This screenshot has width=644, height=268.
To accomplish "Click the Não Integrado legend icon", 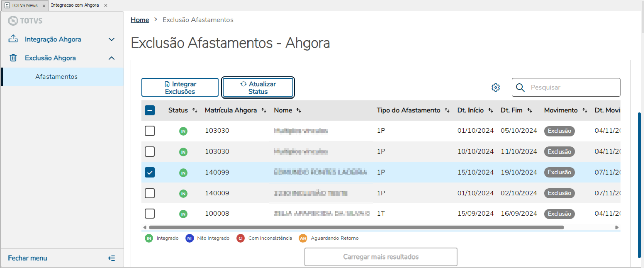I will pos(189,238).
